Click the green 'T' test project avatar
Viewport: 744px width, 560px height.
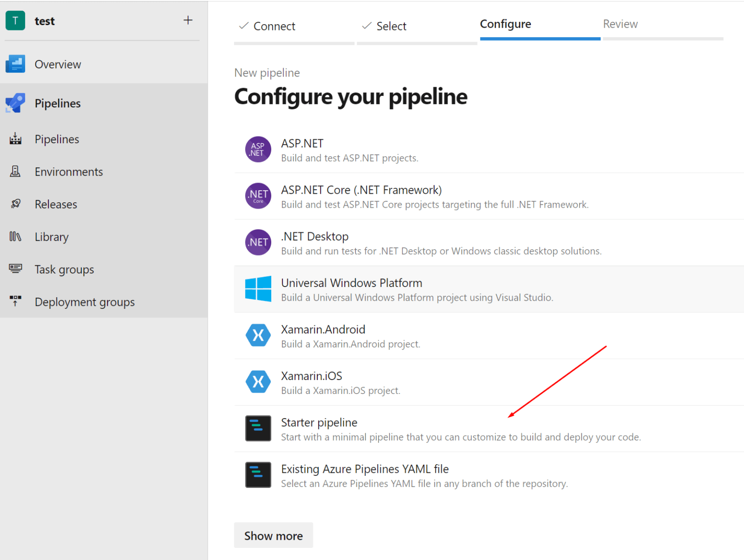(15, 20)
